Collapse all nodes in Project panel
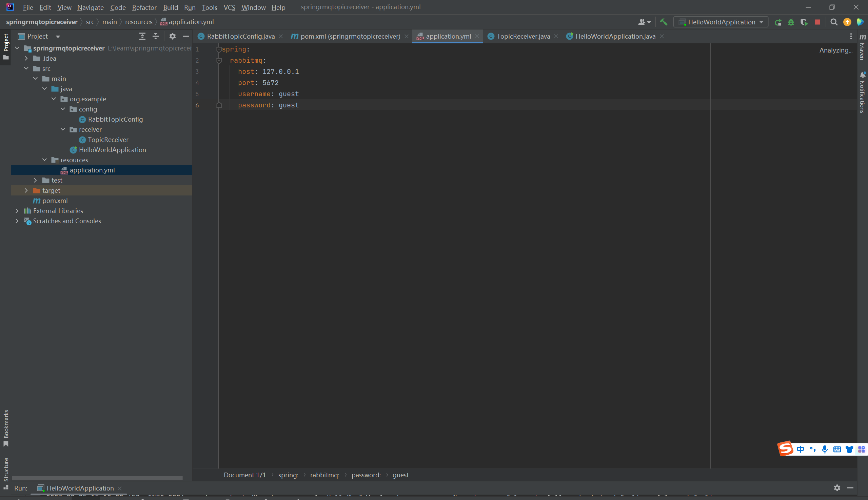868x500 pixels. [155, 36]
